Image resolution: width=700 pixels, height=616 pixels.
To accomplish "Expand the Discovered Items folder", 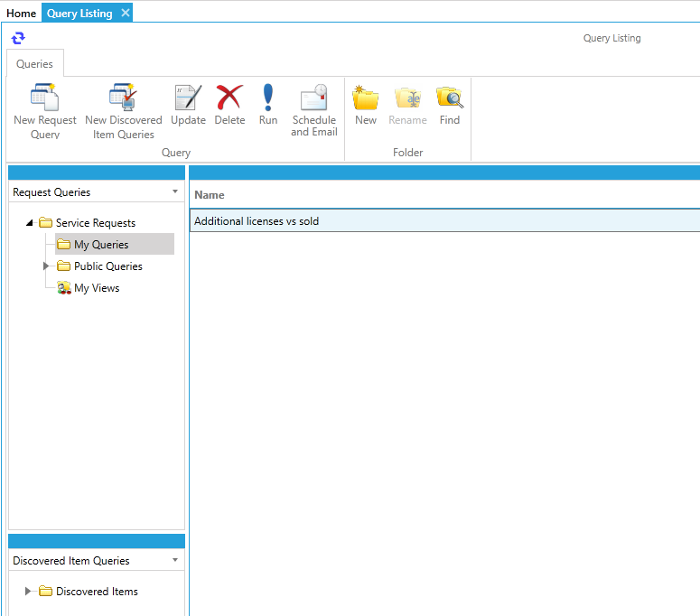I will [29, 592].
